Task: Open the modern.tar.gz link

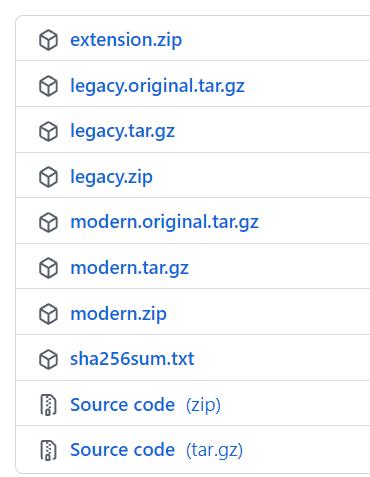Action: click(130, 268)
